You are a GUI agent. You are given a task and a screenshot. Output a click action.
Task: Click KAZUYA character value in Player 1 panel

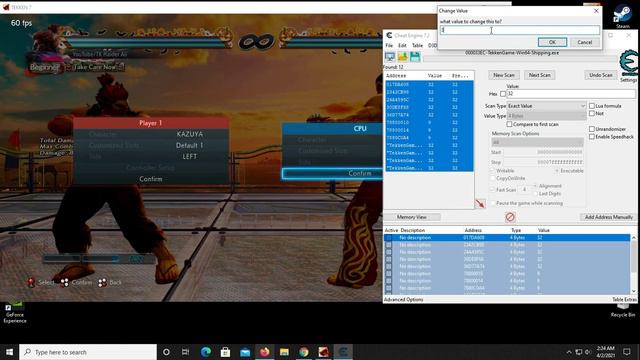(190, 134)
